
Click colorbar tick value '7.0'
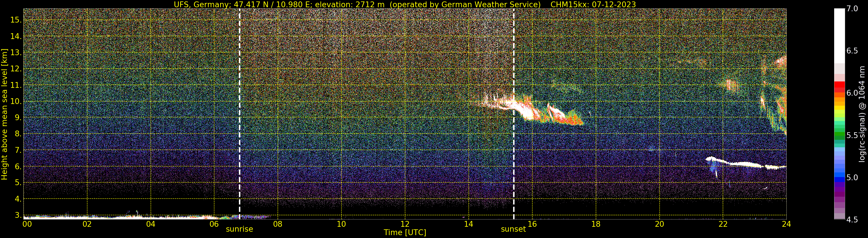pyautogui.click(x=852, y=9)
